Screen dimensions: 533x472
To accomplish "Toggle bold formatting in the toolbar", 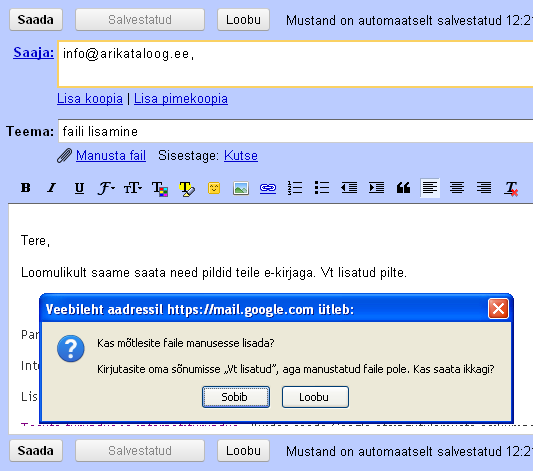I will [x=25, y=188].
